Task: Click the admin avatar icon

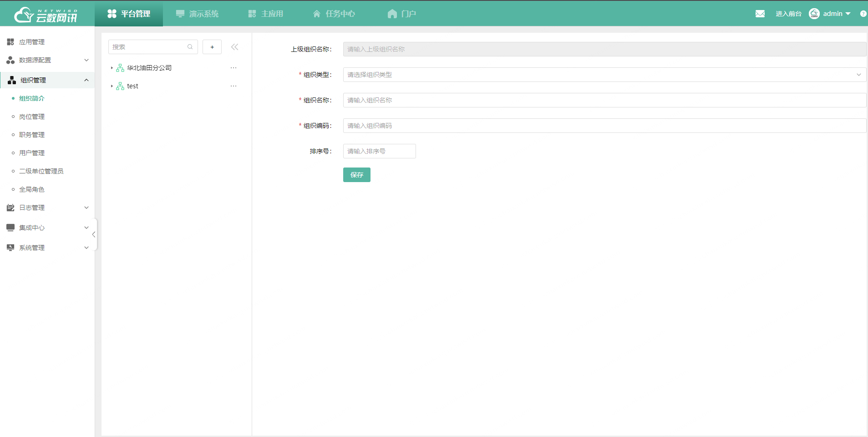Action: pyautogui.click(x=814, y=13)
